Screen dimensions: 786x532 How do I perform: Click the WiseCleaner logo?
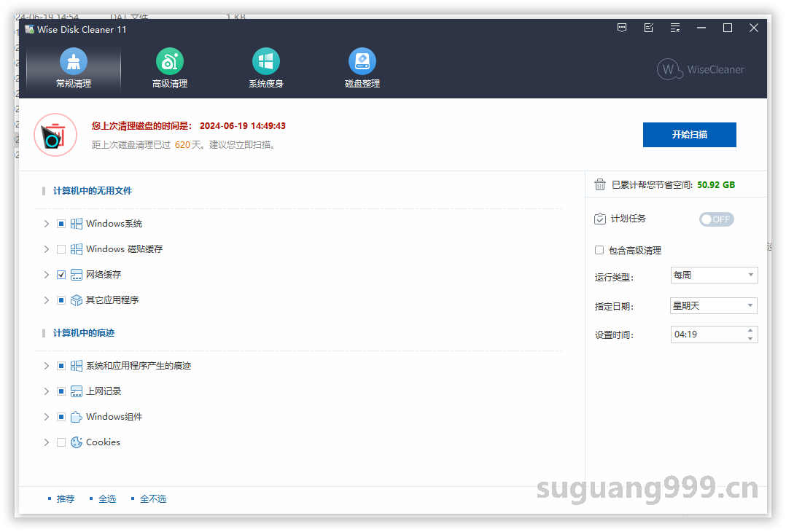(701, 69)
